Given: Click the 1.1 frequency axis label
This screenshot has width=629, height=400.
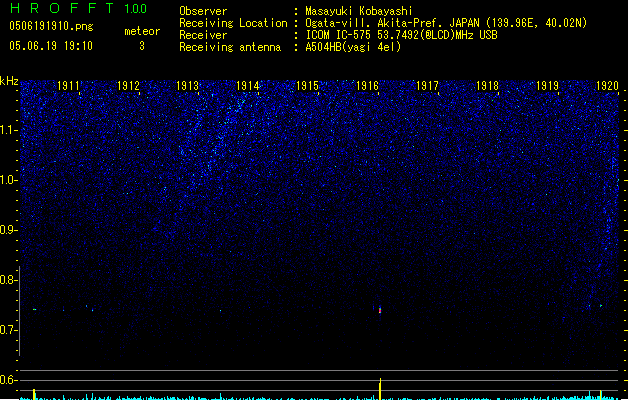Looking at the screenshot, I should 8,130.
